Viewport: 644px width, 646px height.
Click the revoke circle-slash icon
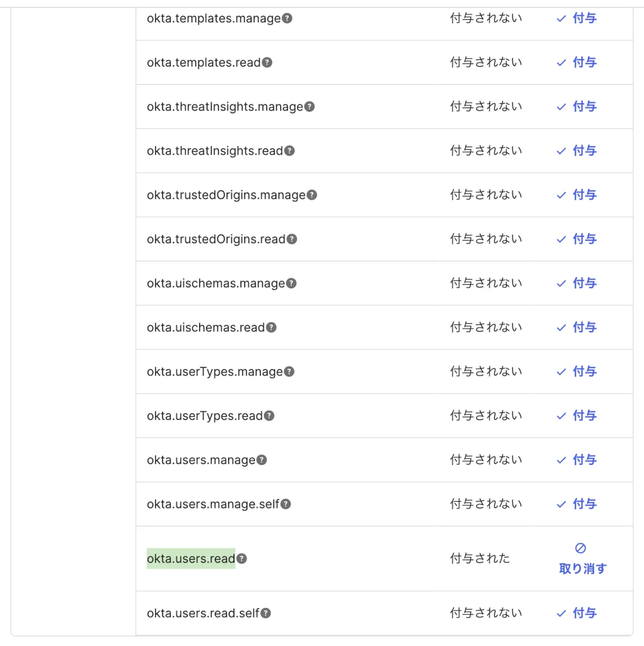coord(580,548)
